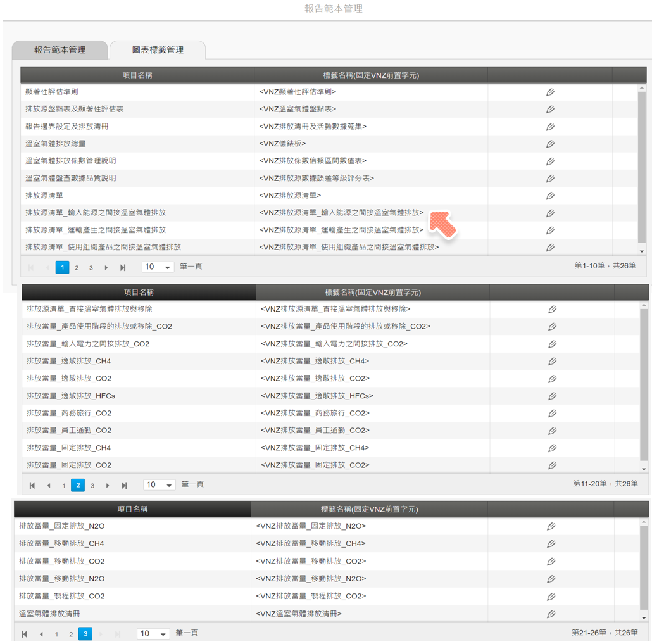Go to previous page in 第11-20筆 pager

(x=49, y=486)
